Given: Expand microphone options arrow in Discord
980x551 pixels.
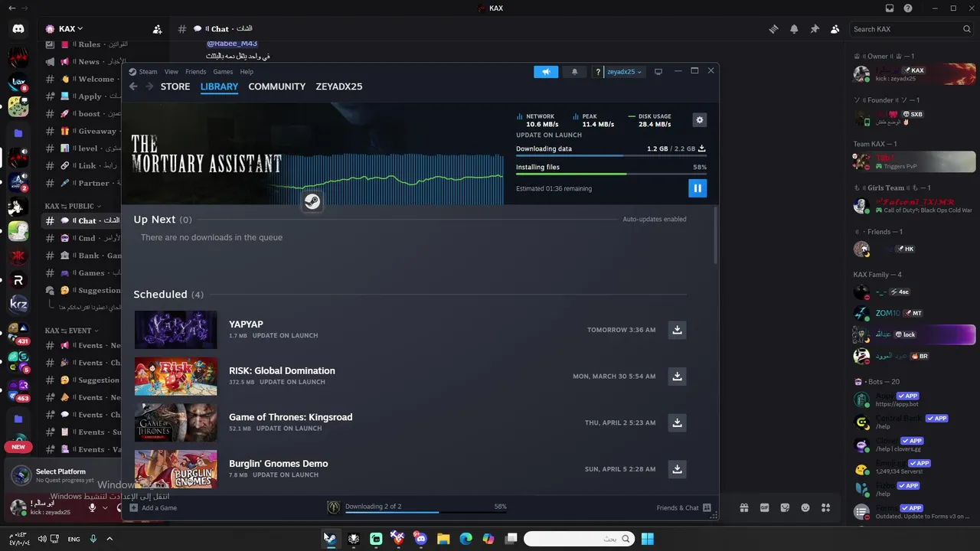Looking at the screenshot, I should tap(105, 507).
